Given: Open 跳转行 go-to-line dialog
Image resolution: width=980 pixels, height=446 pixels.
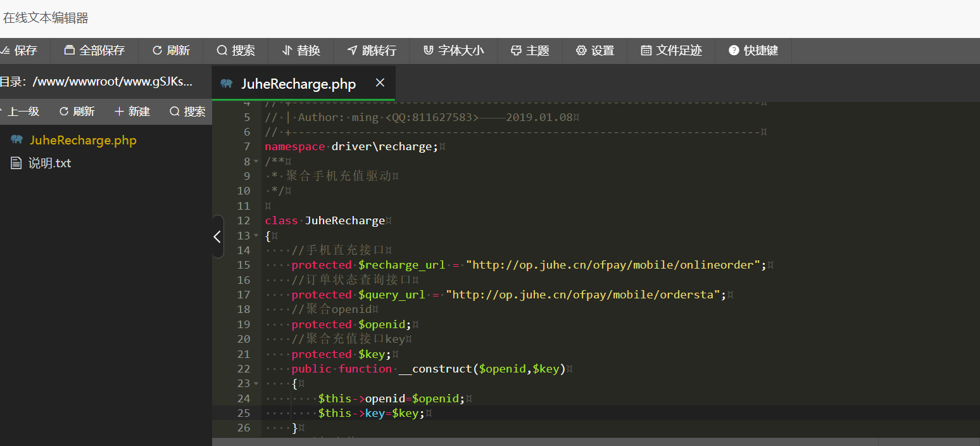Looking at the screenshot, I should [x=372, y=51].
